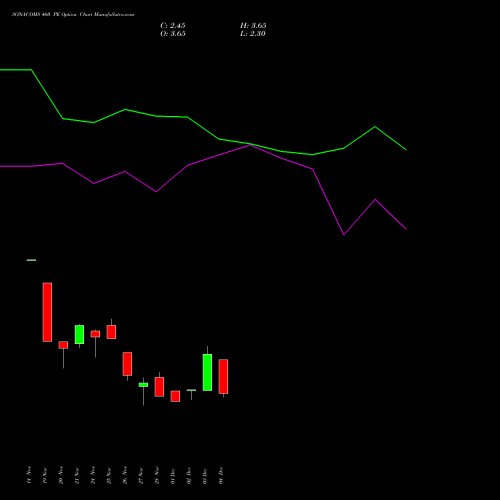The height and width of the screenshot is (500, 500).
Task: Click the 02 Dec date label
Action: pos(189,475)
